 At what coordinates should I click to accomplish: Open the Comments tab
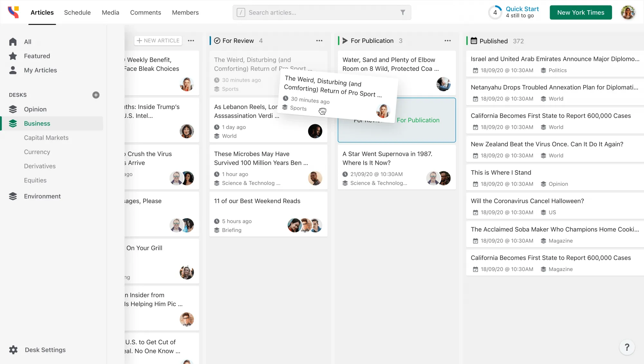click(x=146, y=13)
